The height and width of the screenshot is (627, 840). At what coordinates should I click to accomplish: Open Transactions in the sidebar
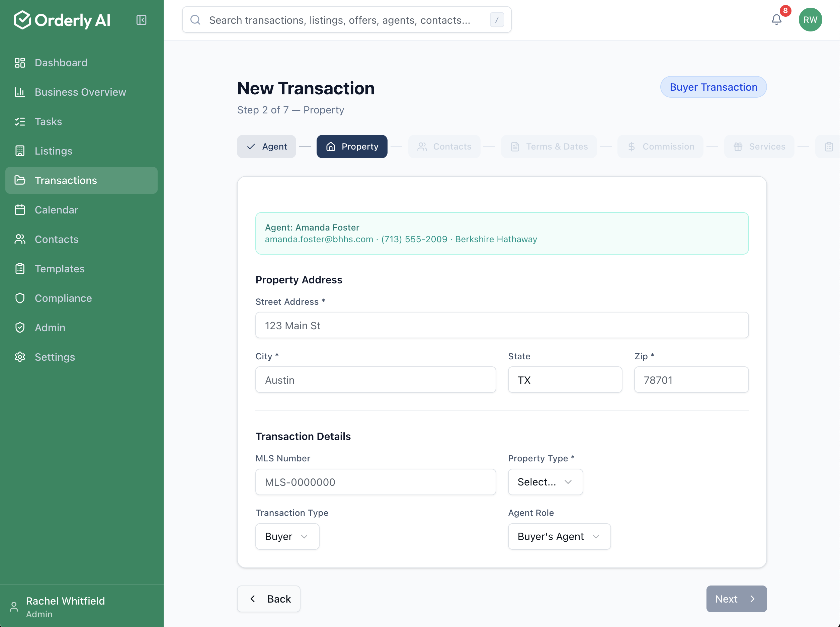(81, 180)
